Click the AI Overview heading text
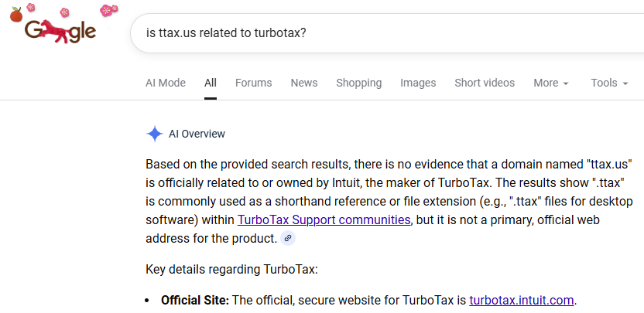The width and height of the screenshot is (644, 313). point(197,134)
